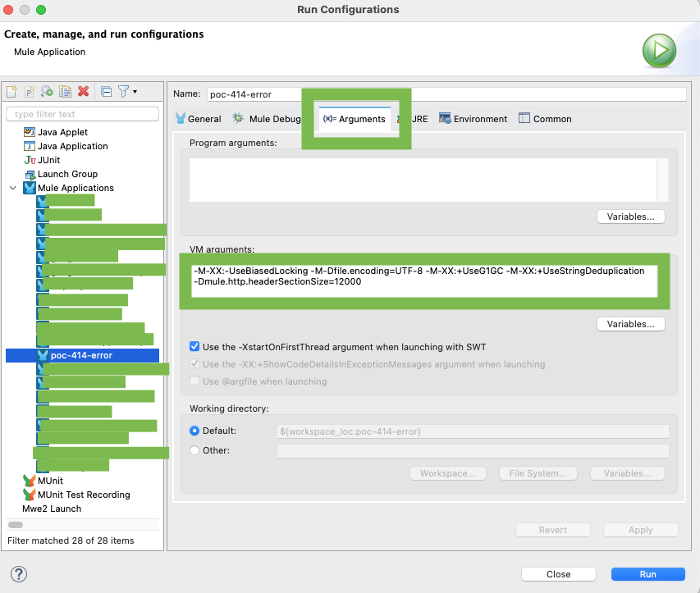Click the type filter text field
700x593 pixels.
(82, 114)
